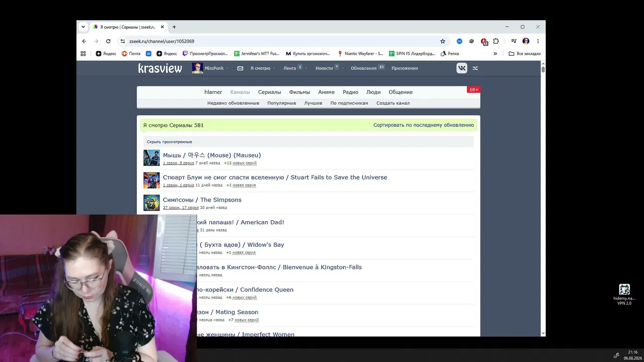Switch to the hlamer tab
This screenshot has width=644, height=362.
(x=213, y=92)
